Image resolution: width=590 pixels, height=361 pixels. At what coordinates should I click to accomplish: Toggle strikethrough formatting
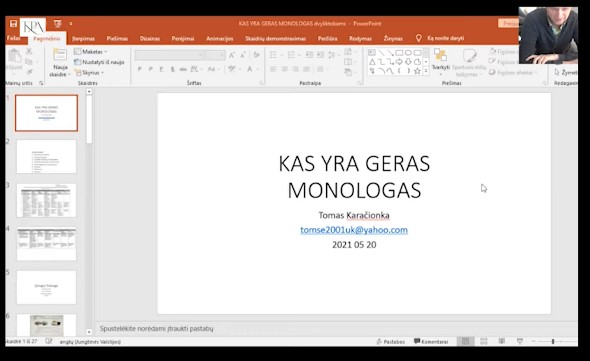[x=183, y=69]
